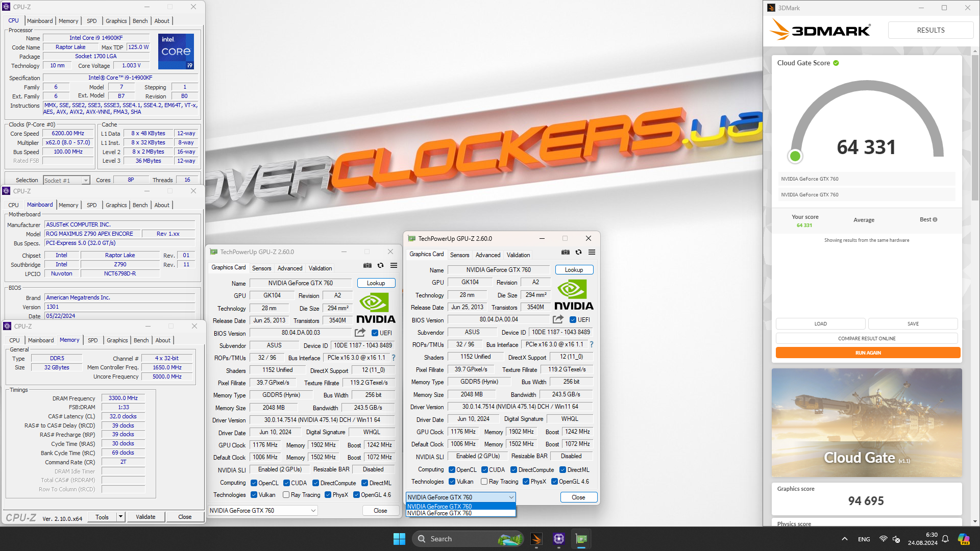Click the refresh icon in left GPU-Z window
This screenshot has height=551, width=980.
tap(380, 265)
